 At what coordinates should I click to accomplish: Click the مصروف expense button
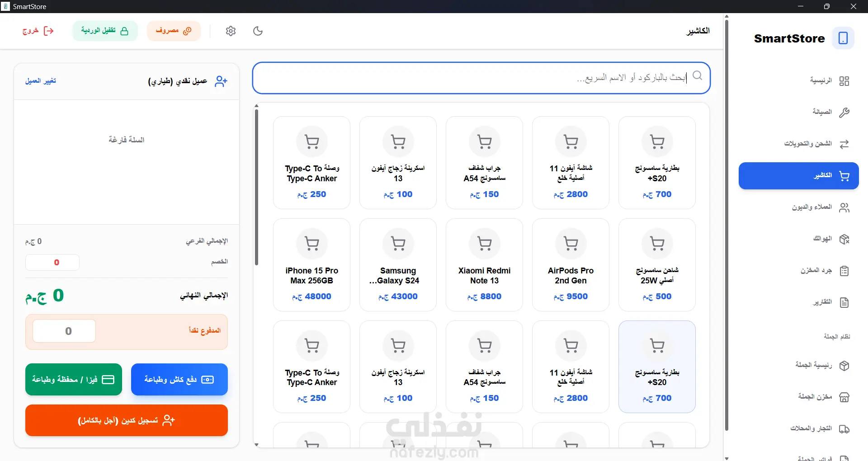[174, 31]
